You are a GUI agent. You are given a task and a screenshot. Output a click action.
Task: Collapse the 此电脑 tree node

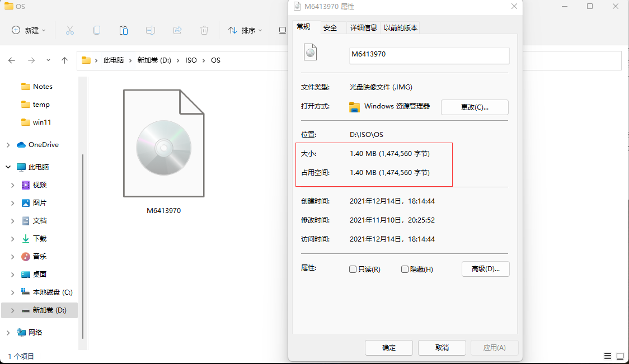[x=8, y=167]
